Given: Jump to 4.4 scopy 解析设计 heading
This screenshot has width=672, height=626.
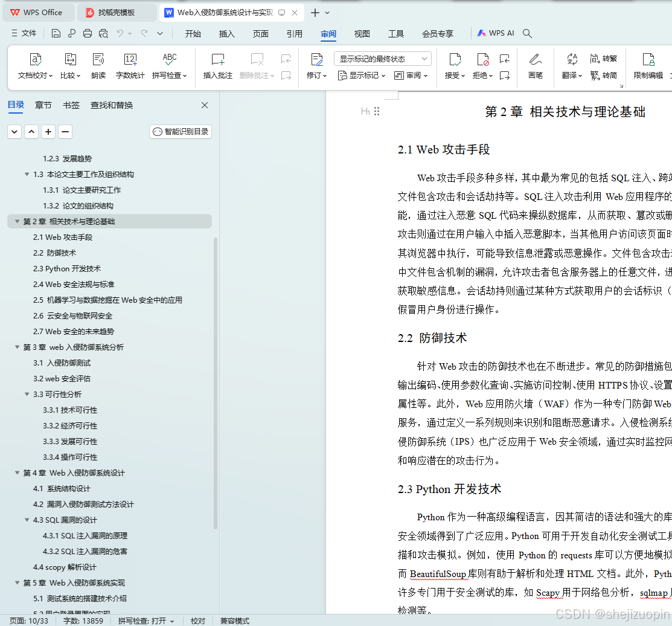Looking at the screenshot, I should click(65, 567).
